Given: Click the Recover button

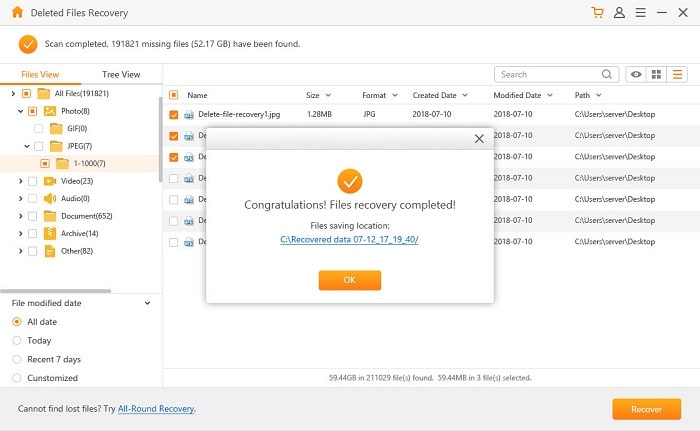Looking at the screenshot, I should coord(646,409).
